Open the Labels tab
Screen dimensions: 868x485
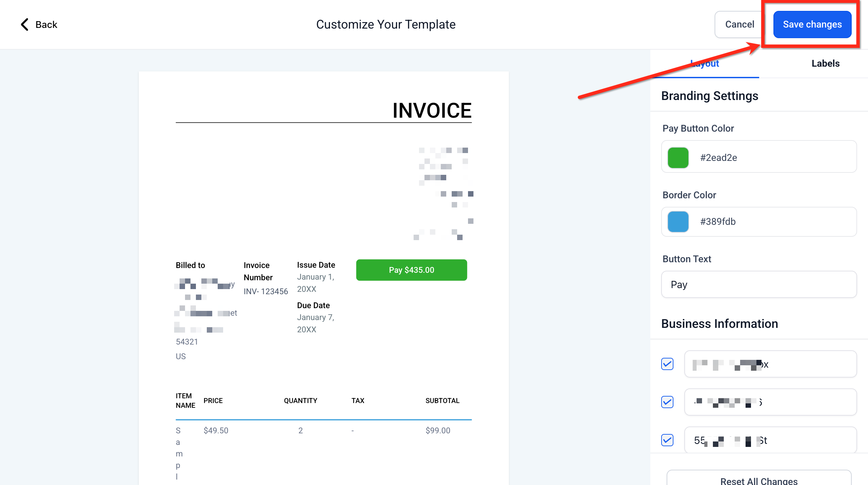pos(825,64)
